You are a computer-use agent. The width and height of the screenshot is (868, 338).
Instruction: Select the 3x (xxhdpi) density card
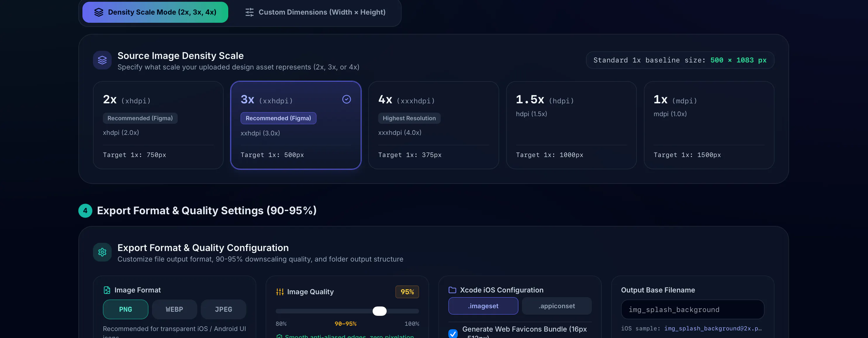coord(295,125)
